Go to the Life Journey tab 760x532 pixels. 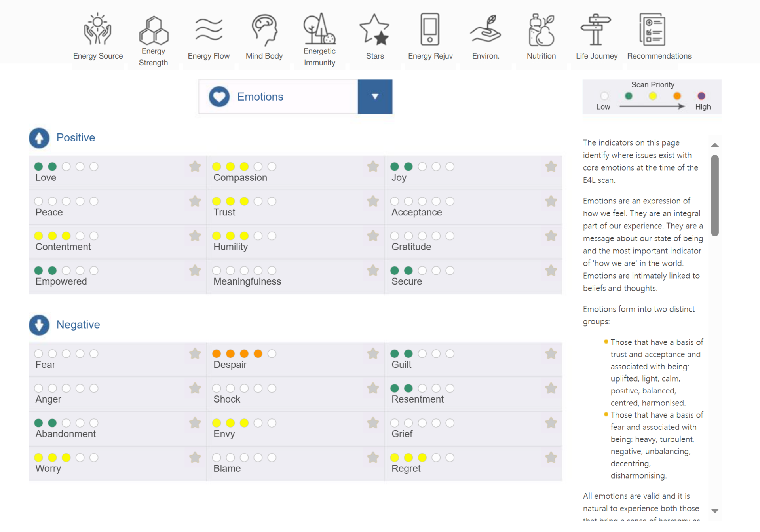pyautogui.click(x=597, y=56)
